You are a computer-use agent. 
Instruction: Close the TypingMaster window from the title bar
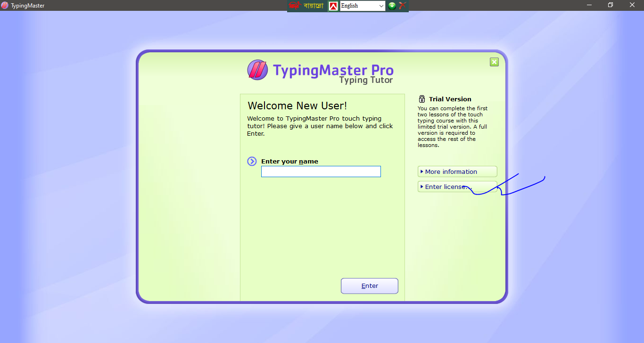[632, 5]
